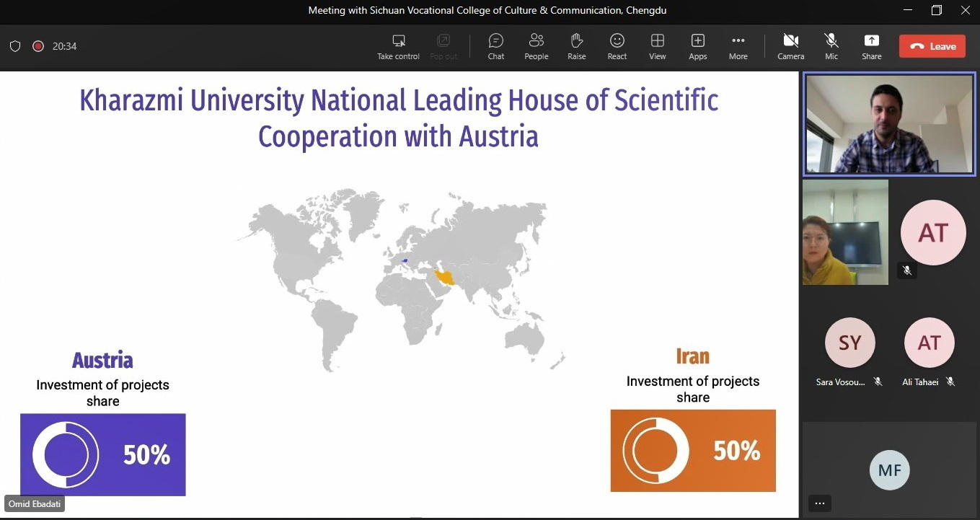Click the Omid Ebadati presenter label
This screenshot has height=520, width=980.
pos(35,503)
